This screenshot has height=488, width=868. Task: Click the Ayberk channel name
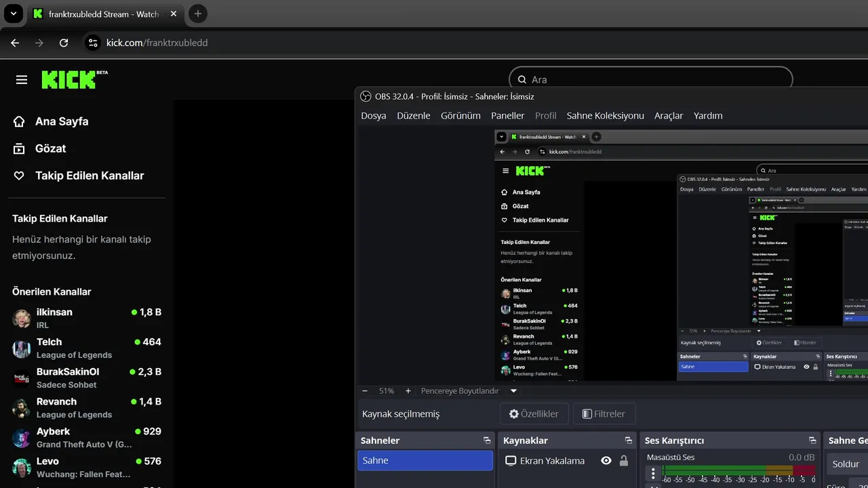pos(53,432)
